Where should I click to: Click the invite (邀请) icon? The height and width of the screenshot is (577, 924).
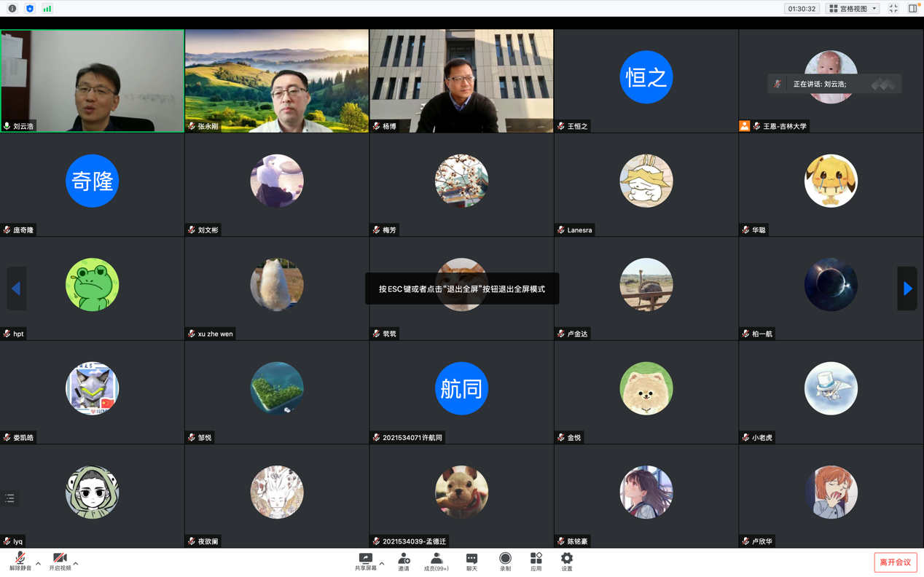point(404,561)
